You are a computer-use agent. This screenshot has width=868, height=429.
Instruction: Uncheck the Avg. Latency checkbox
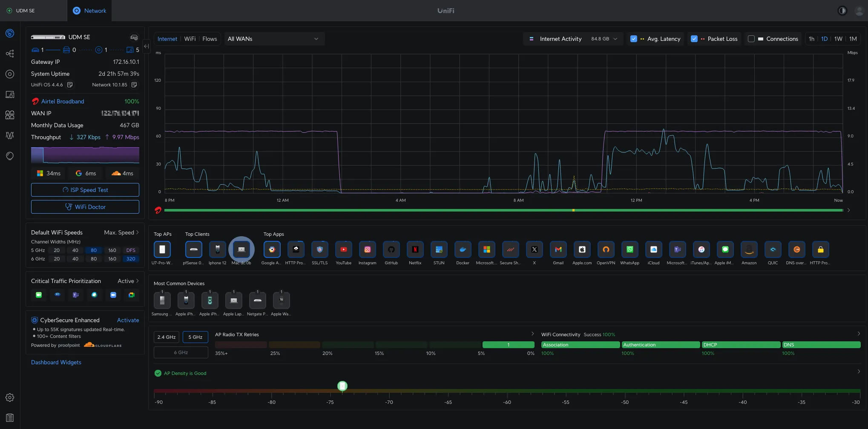(633, 39)
